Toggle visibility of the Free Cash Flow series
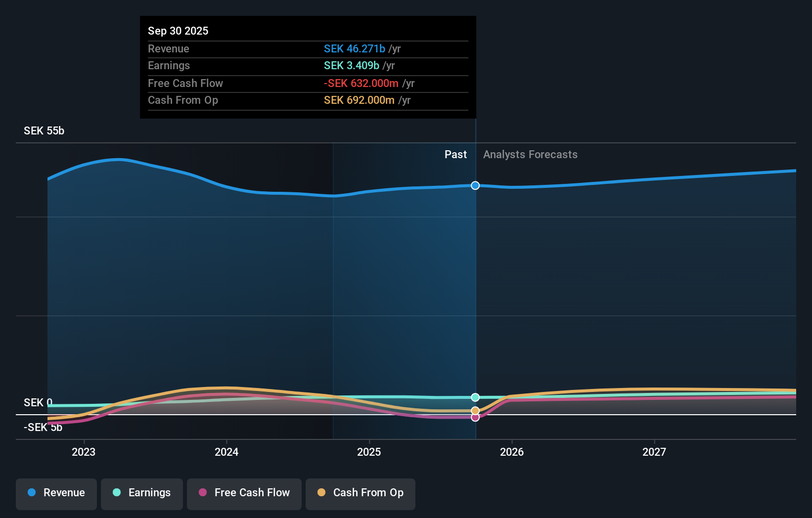This screenshot has width=812, height=518. click(244, 493)
